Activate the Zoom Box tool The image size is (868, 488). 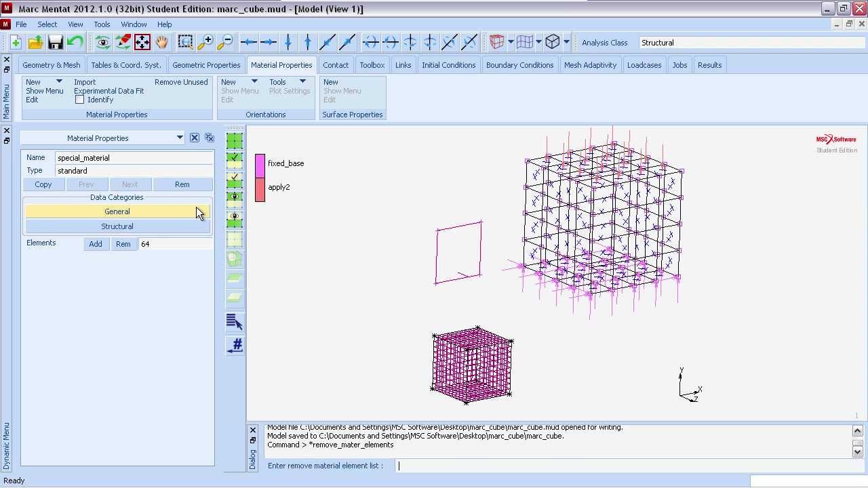[185, 42]
